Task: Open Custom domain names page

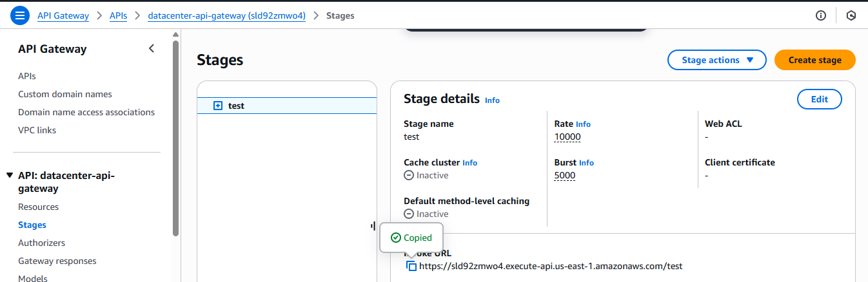Action: click(64, 94)
